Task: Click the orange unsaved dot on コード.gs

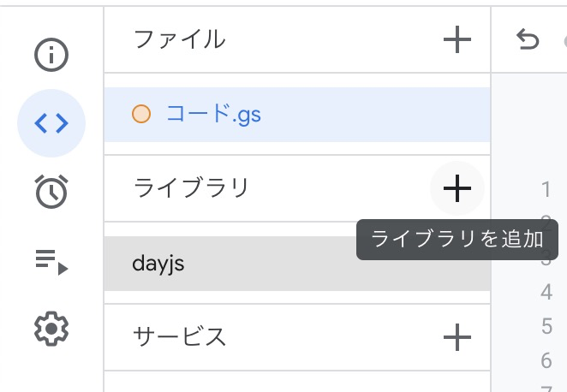Action: (x=141, y=114)
